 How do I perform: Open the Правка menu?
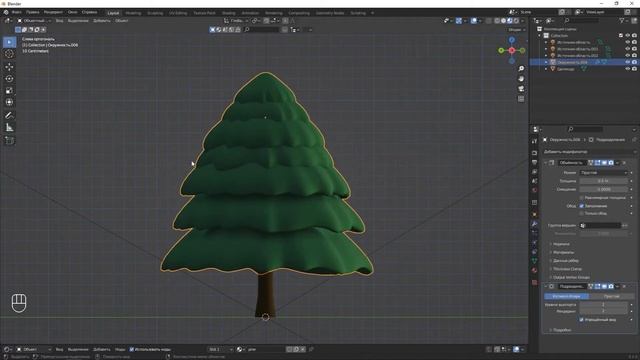click(33, 12)
